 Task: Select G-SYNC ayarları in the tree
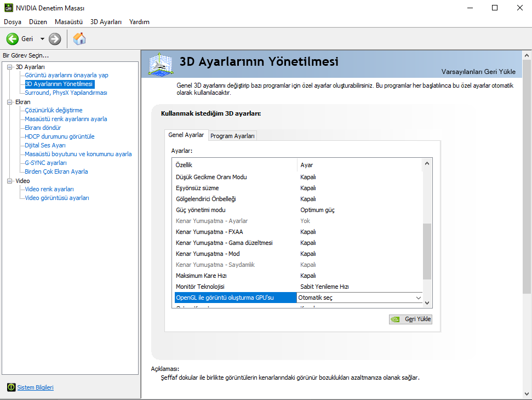[x=45, y=163]
